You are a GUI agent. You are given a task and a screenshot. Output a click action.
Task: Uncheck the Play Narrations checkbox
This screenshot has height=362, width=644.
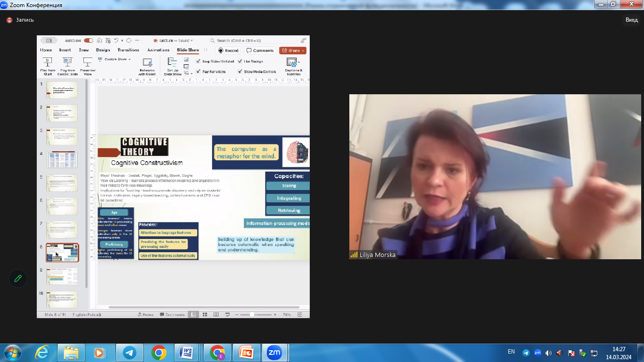[x=198, y=72]
